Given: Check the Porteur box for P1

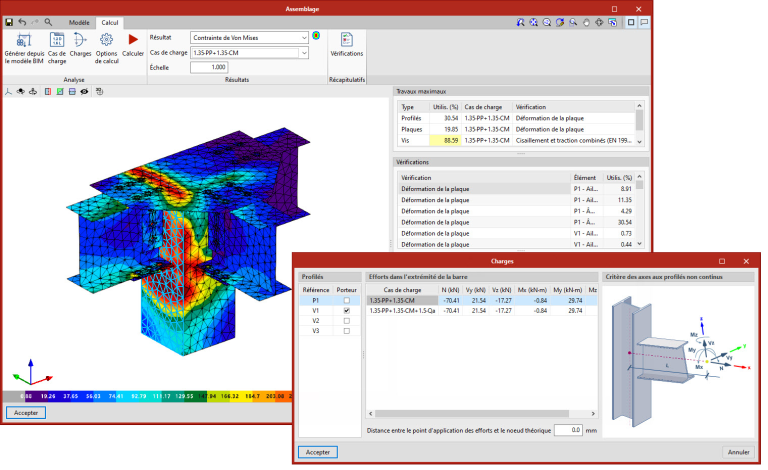Looking at the screenshot, I should pos(346,299).
